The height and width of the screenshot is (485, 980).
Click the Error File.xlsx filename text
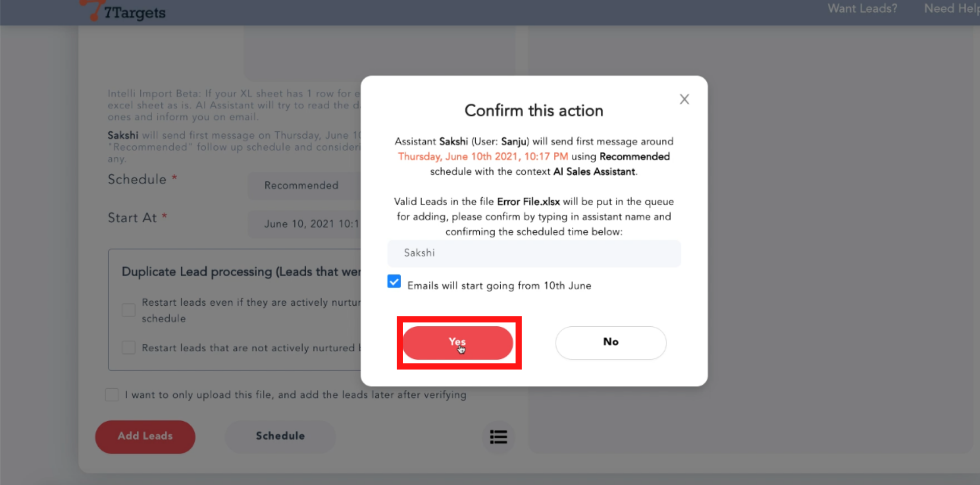point(528,202)
